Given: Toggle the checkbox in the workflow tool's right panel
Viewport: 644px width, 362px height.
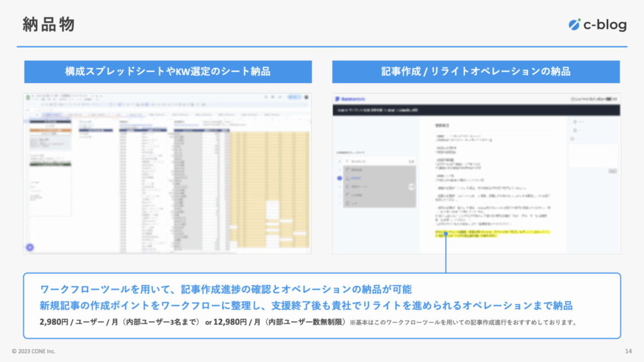Looking at the screenshot, I should (x=571, y=138).
